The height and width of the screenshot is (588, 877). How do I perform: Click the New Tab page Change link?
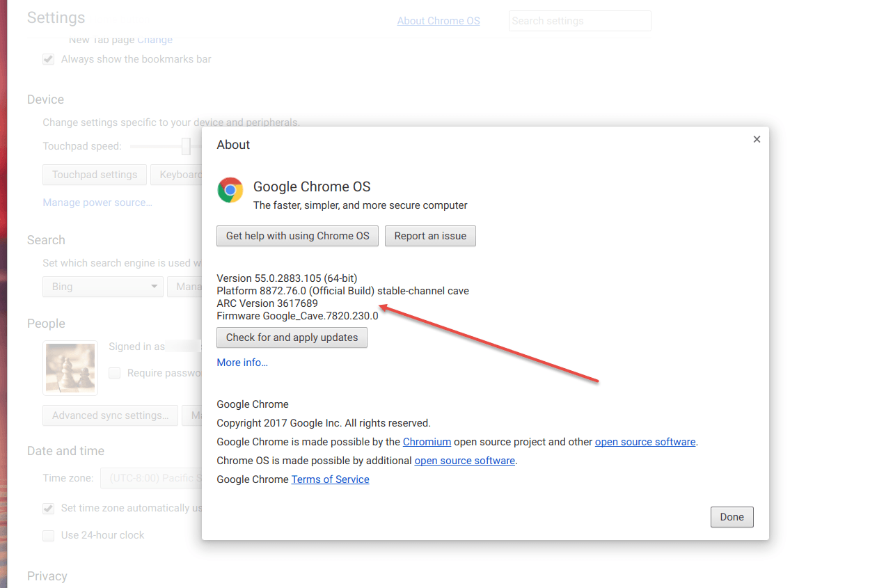(155, 40)
